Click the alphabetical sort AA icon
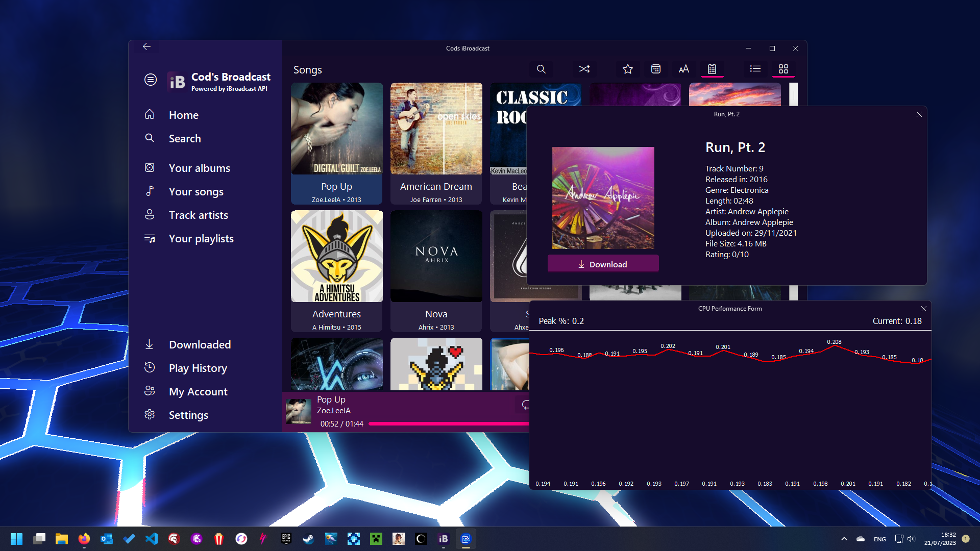 (x=684, y=69)
